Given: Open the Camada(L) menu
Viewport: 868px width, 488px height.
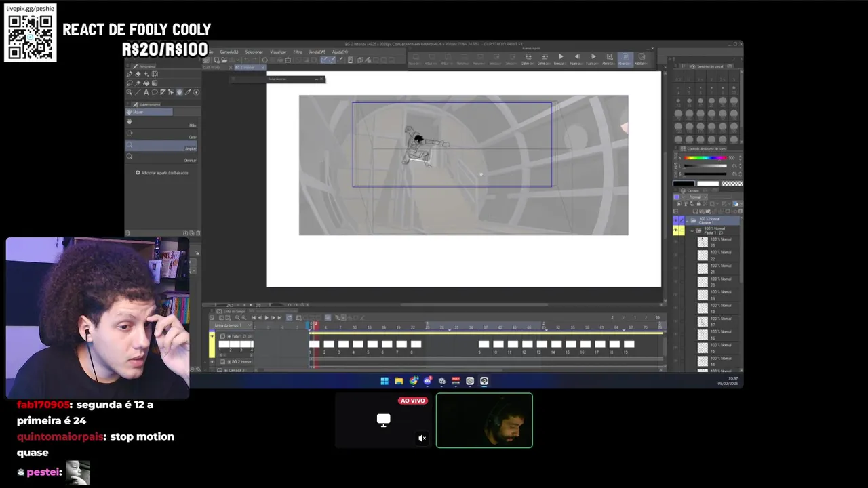Looking at the screenshot, I should coord(229,52).
